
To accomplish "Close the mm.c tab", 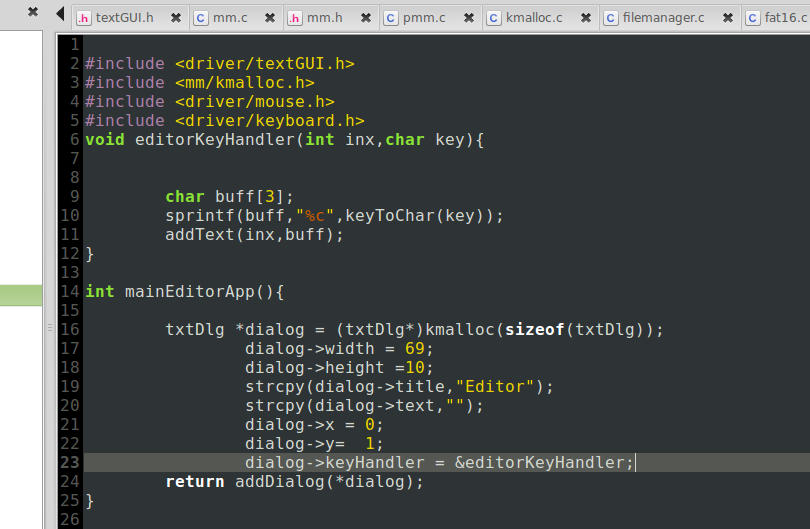I will coord(270,18).
